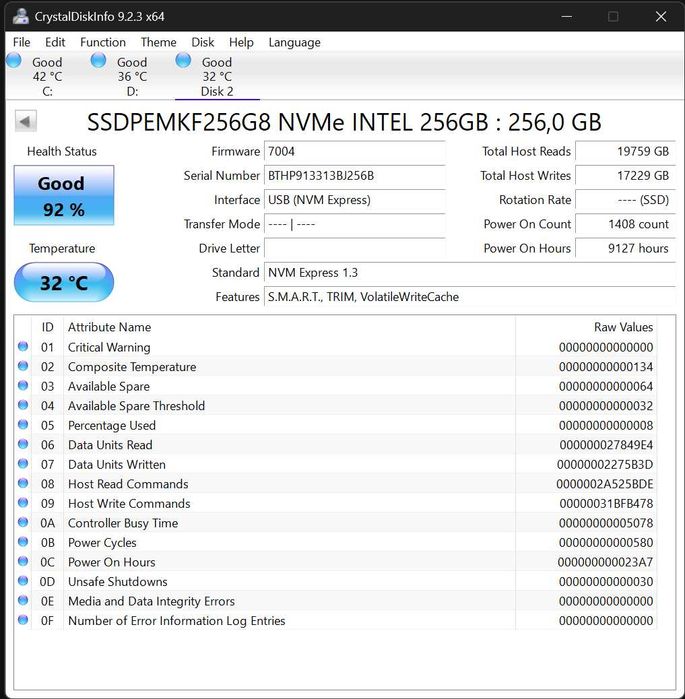
Task: Select the Unsafe Shutdowns attribute name
Action: pyautogui.click(x=118, y=582)
